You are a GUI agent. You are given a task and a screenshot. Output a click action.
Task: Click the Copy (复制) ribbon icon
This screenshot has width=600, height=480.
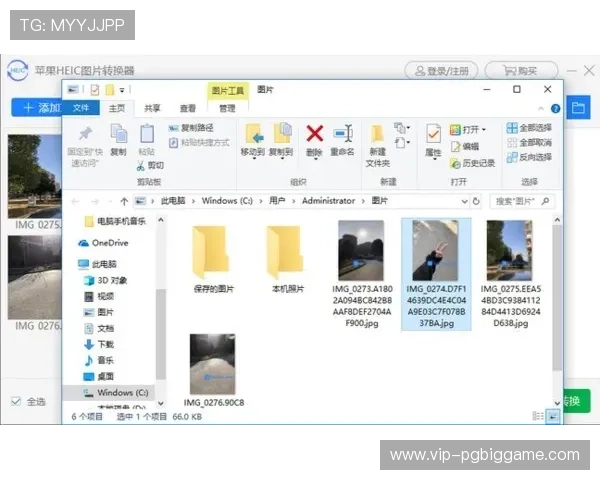[x=119, y=134]
